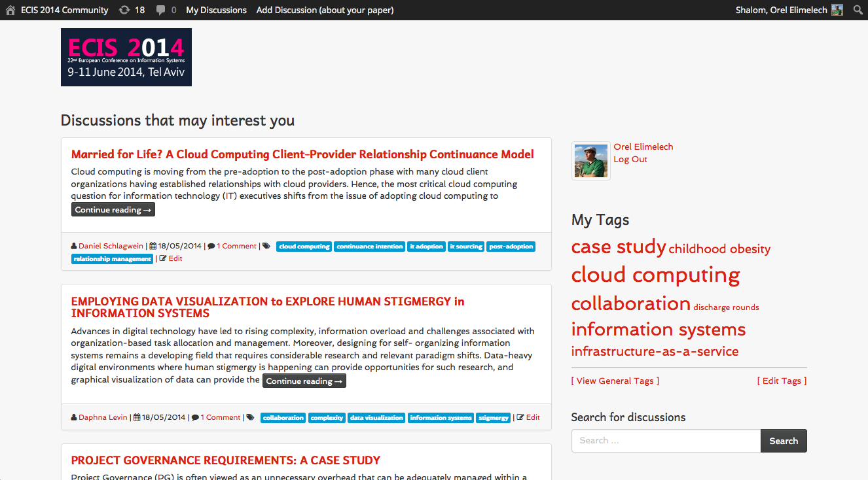The image size is (868, 480).
Task: Continue reading the cloud computing post
Action: click(113, 210)
